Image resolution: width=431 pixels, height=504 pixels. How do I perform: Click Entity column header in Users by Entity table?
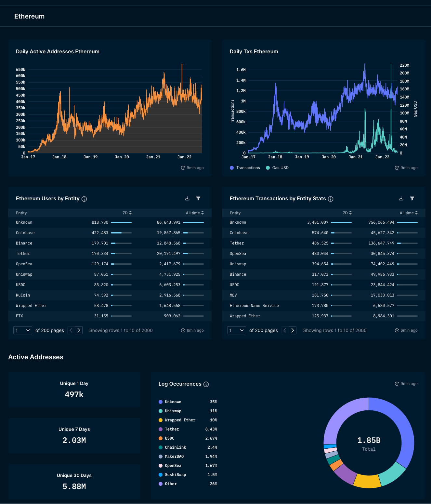[21, 213]
